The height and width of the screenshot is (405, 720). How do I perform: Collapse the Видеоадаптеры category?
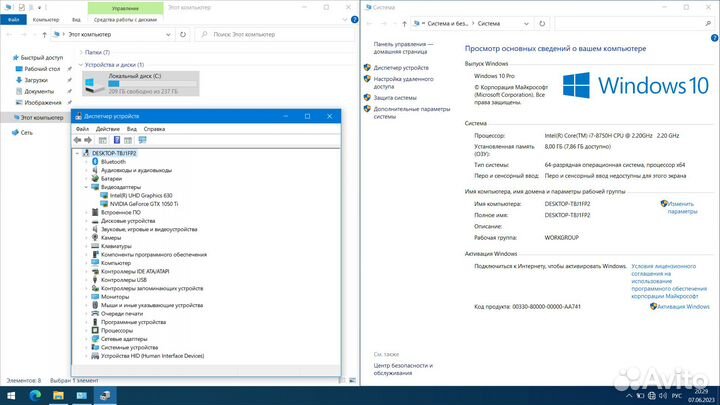[86, 187]
